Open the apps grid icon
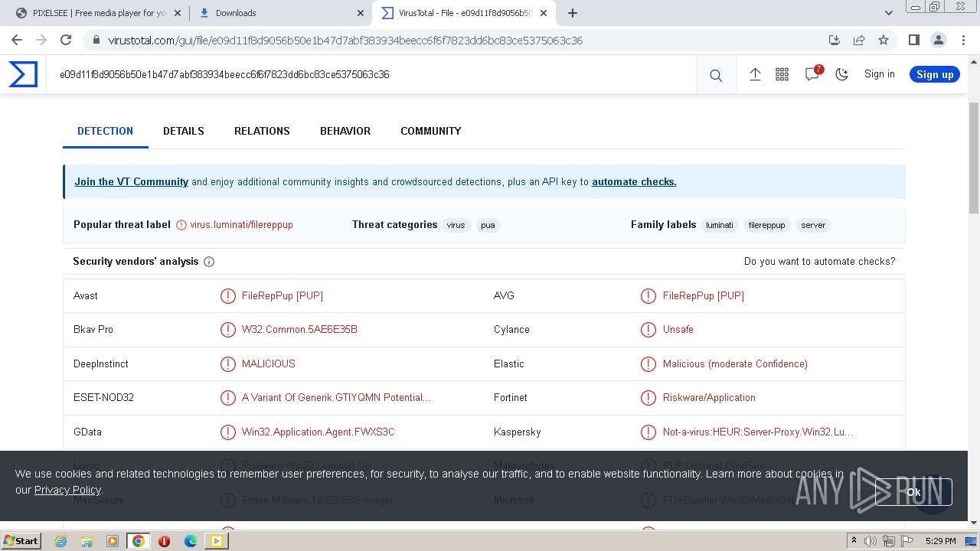Viewport: 980px width, 551px height. click(x=782, y=74)
